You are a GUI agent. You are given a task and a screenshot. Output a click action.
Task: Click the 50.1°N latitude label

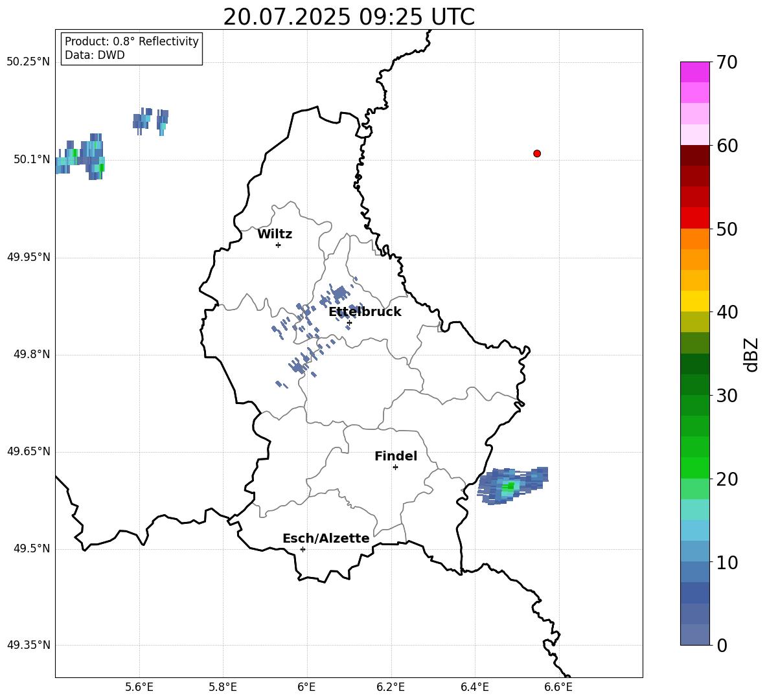[x=32, y=160]
